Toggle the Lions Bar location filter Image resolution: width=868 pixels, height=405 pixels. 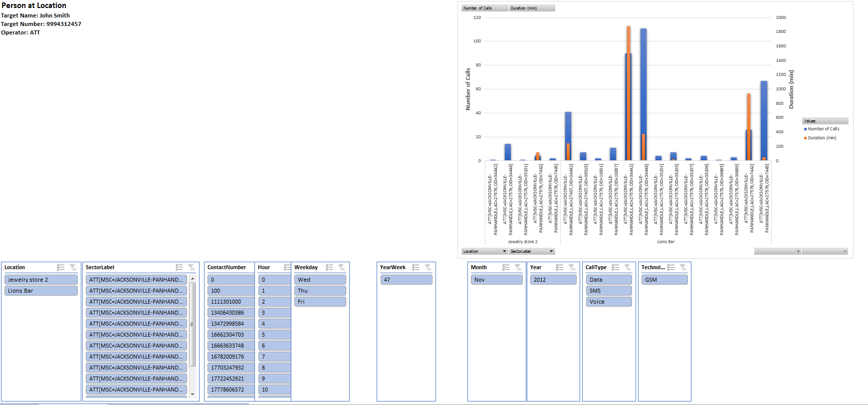[41, 291]
